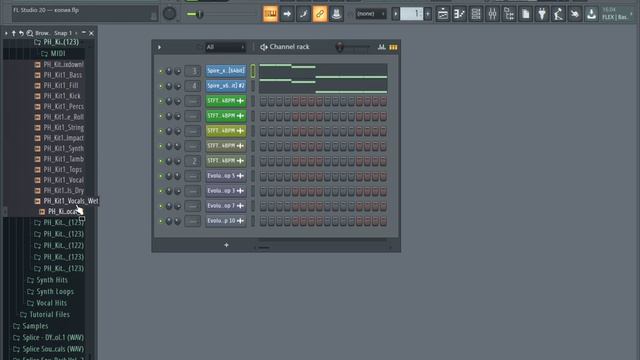Toggle the orange link multilink controllers icon

320,14
